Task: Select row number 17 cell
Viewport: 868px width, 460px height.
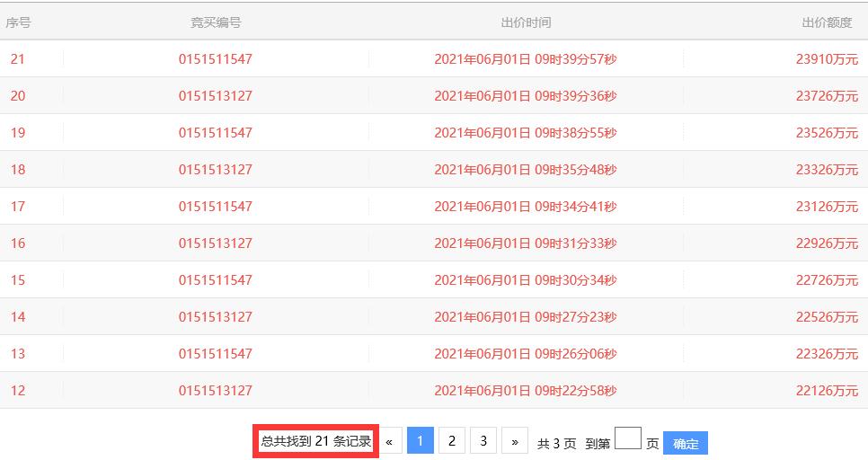Action: [18, 207]
